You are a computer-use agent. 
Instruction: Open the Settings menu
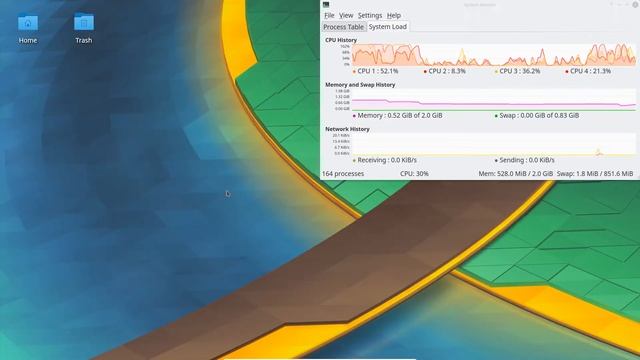pos(370,16)
